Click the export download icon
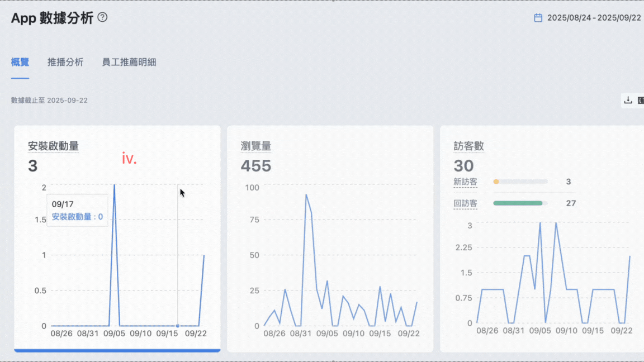This screenshot has height=362, width=644. click(x=628, y=100)
